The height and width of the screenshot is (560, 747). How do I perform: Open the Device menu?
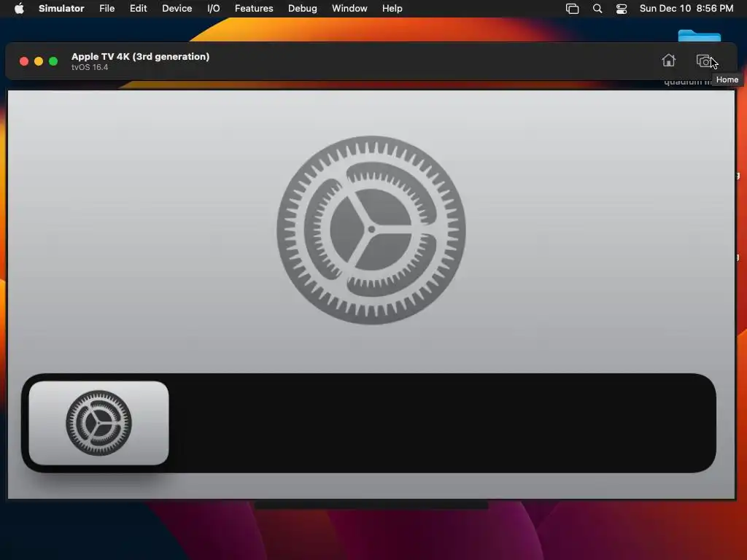[177, 9]
